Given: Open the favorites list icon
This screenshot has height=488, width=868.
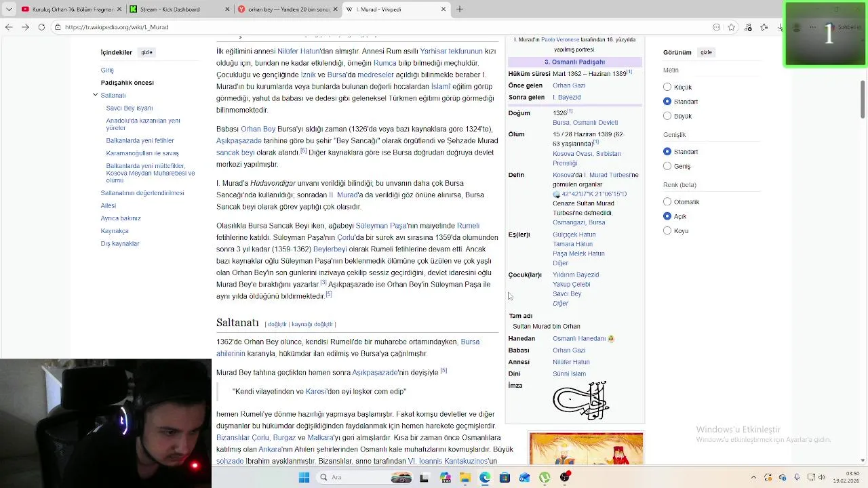Looking at the screenshot, I should (764, 27).
